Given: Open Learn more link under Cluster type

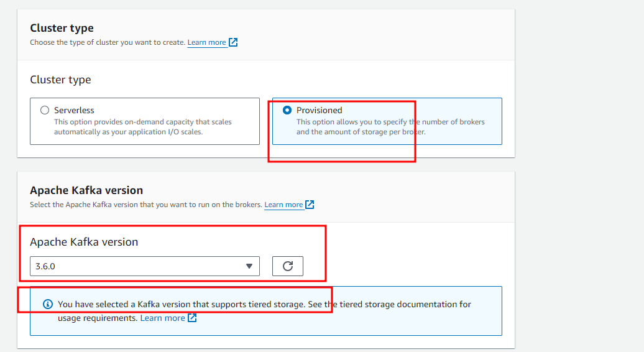Looking at the screenshot, I should (x=206, y=42).
